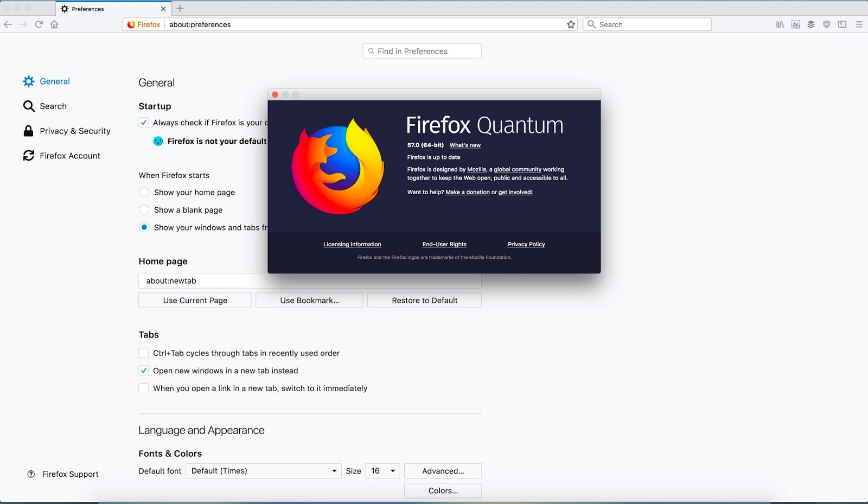
Task: Toggle the sidebar with the sidebar icon
Action: [x=842, y=24]
